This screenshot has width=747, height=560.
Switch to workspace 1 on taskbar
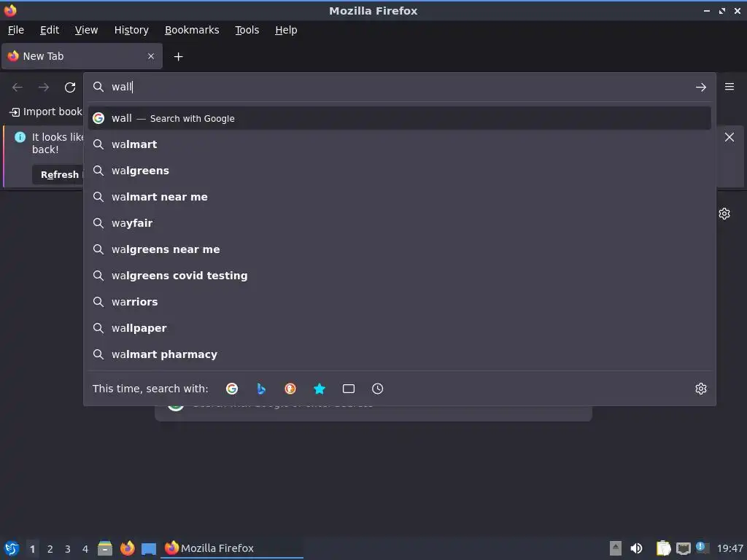(x=32, y=549)
